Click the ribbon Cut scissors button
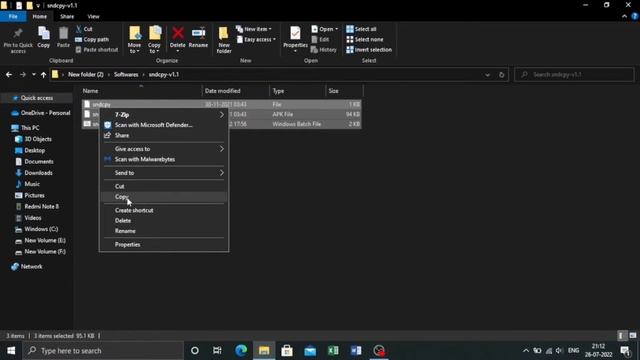 [84, 29]
